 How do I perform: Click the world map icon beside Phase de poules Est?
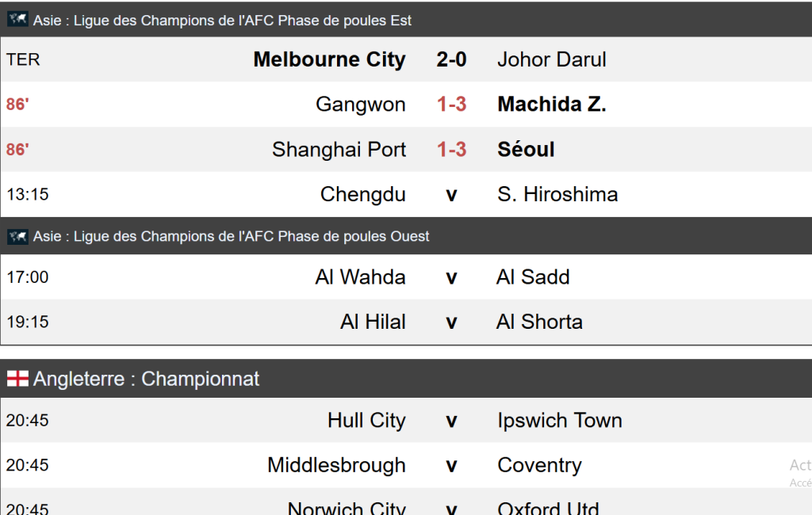tap(17, 20)
